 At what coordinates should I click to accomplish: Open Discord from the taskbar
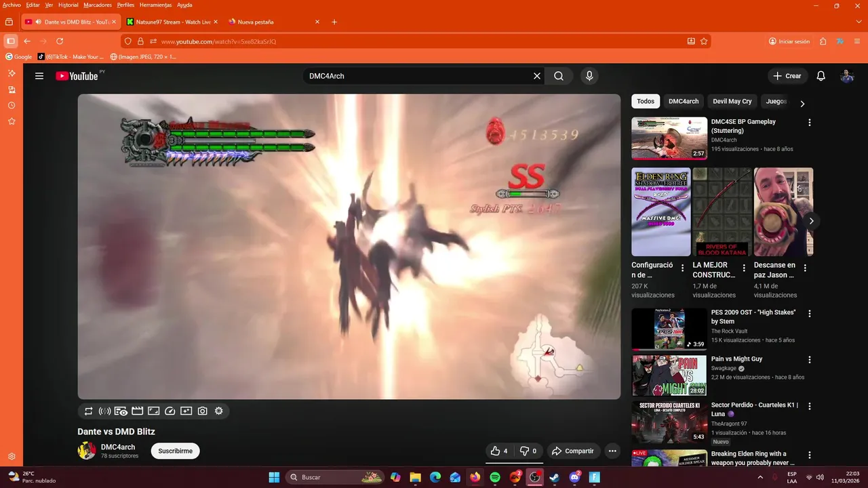coord(575,477)
